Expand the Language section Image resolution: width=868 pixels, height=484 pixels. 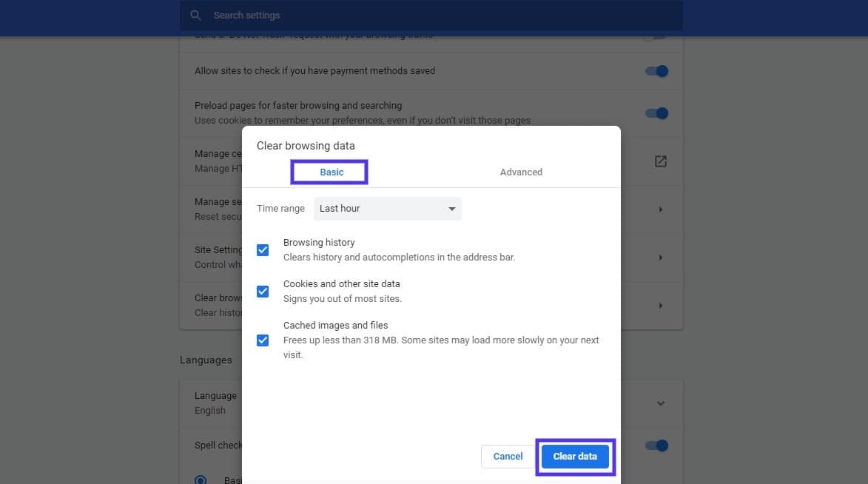click(x=660, y=403)
